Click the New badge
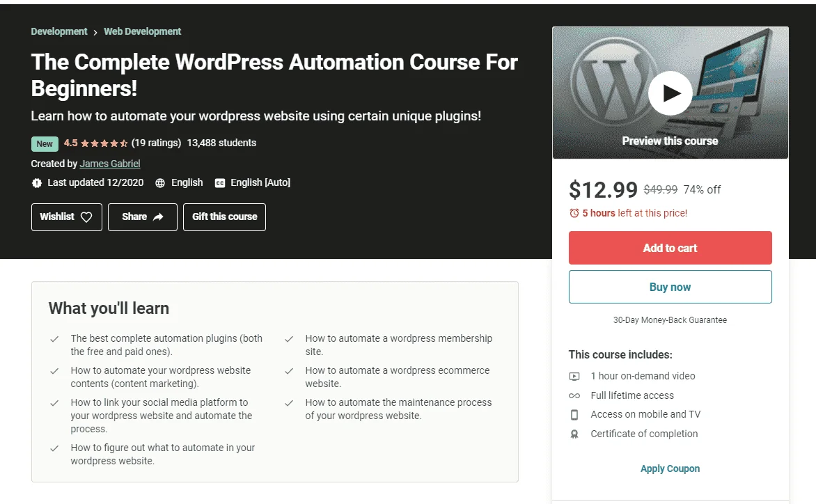The width and height of the screenshot is (816, 504). point(45,143)
